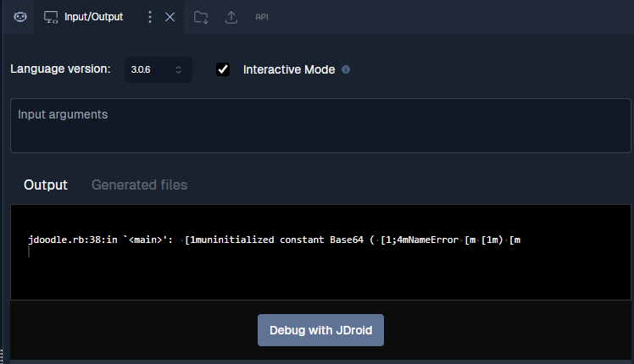Click the folder import icon in the top bar

coord(201,17)
